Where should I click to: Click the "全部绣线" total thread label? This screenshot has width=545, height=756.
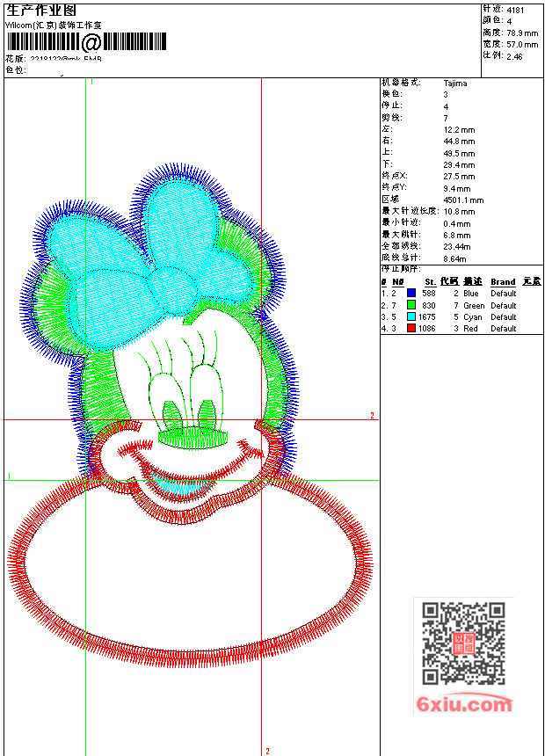pos(401,246)
